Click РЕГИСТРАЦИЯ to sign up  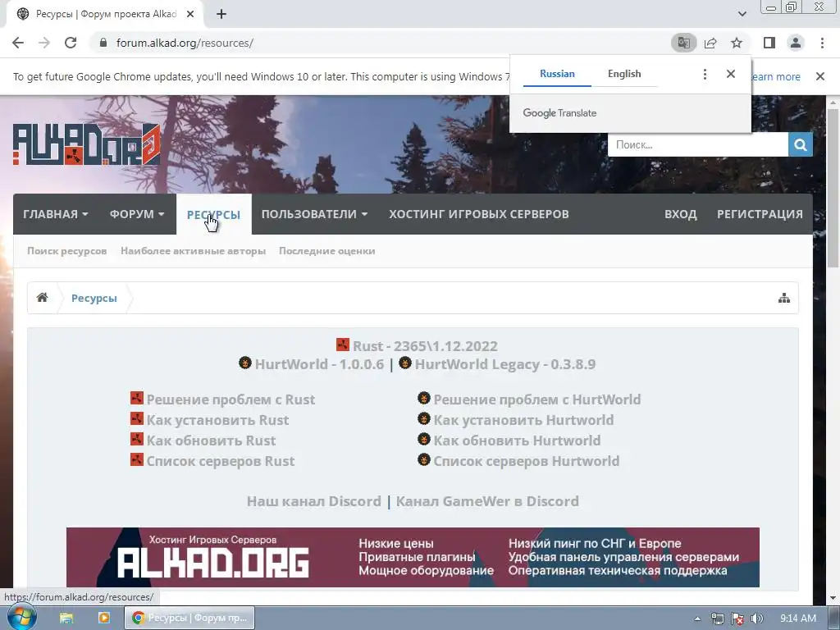(x=760, y=214)
